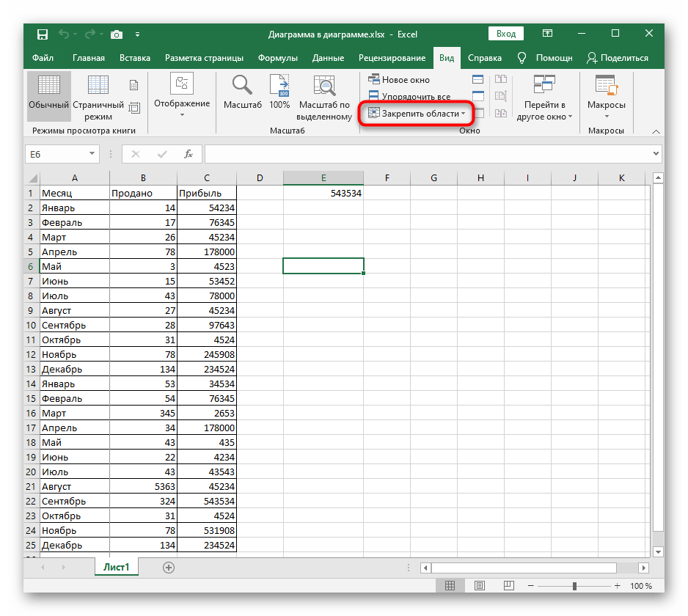Open Перейти в другое окно dropdown
Screen dimensions: 688x616
coord(544,98)
